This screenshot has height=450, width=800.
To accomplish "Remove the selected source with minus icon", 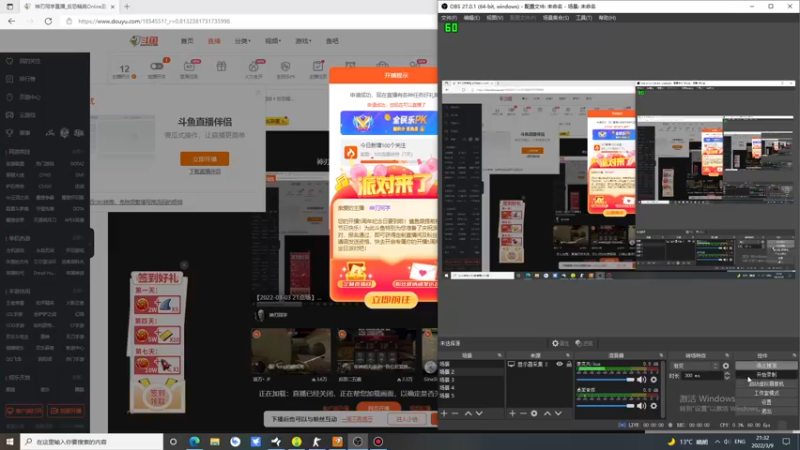I will point(523,413).
